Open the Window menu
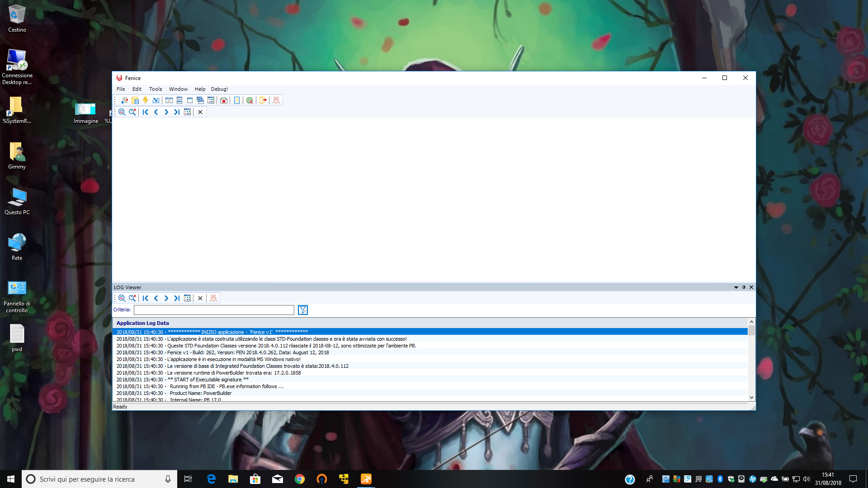The height and width of the screenshot is (488, 868). pos(178,89)
